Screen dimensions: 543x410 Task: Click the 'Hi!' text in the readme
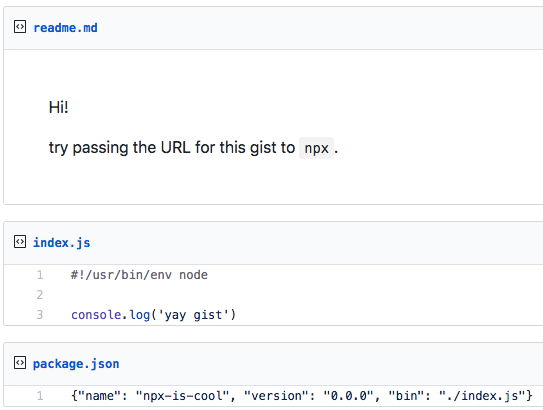[x=59, y=107]
